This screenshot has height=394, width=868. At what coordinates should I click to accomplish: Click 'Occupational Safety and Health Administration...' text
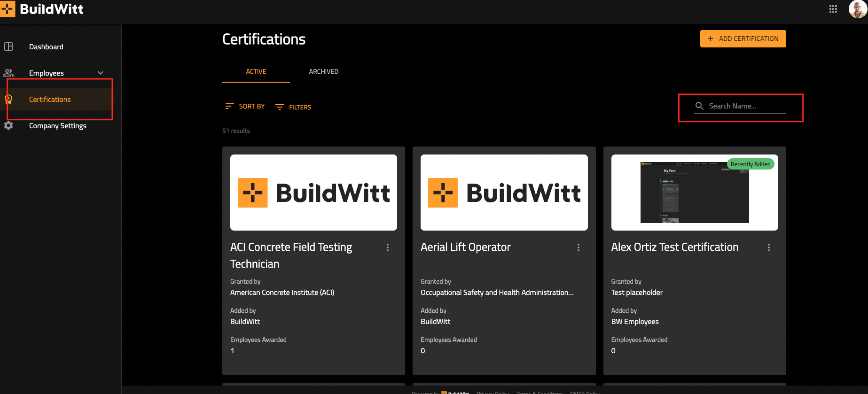[497, 293]
